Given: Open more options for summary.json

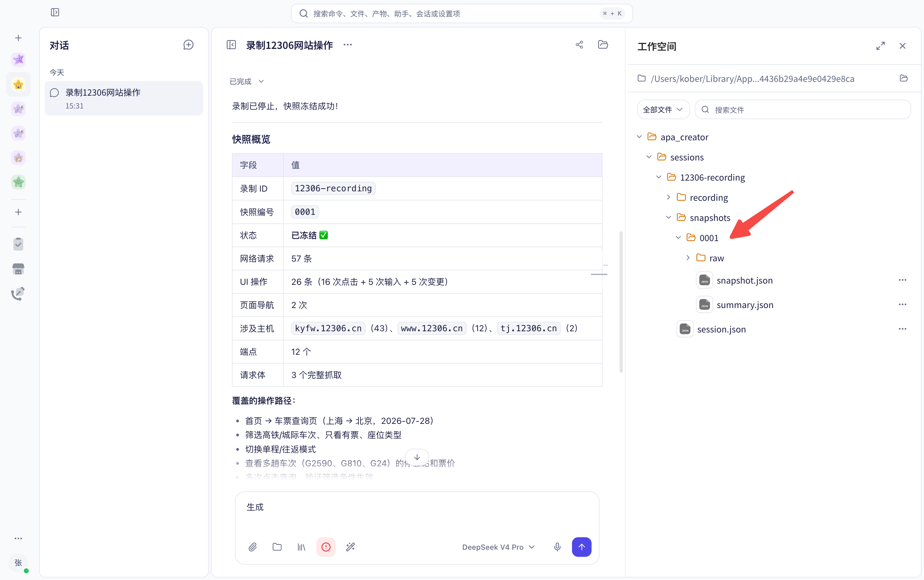Looking at the screenshot, I should tap(902, 305).
